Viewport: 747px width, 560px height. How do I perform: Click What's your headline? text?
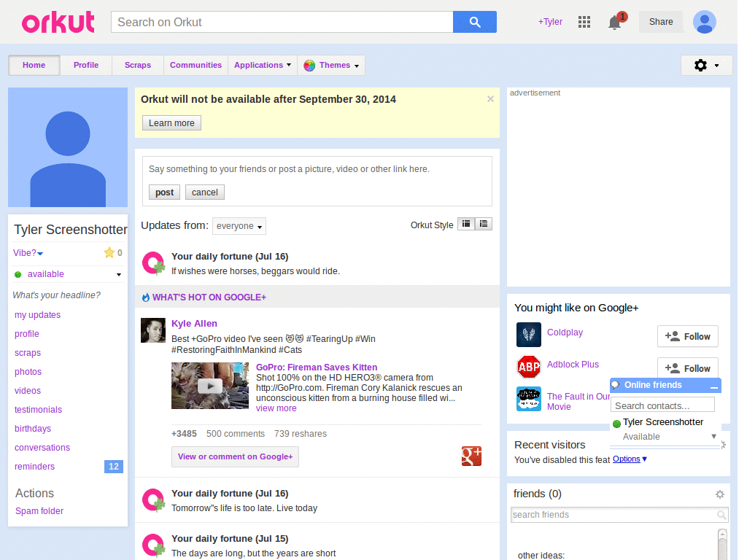57,295
